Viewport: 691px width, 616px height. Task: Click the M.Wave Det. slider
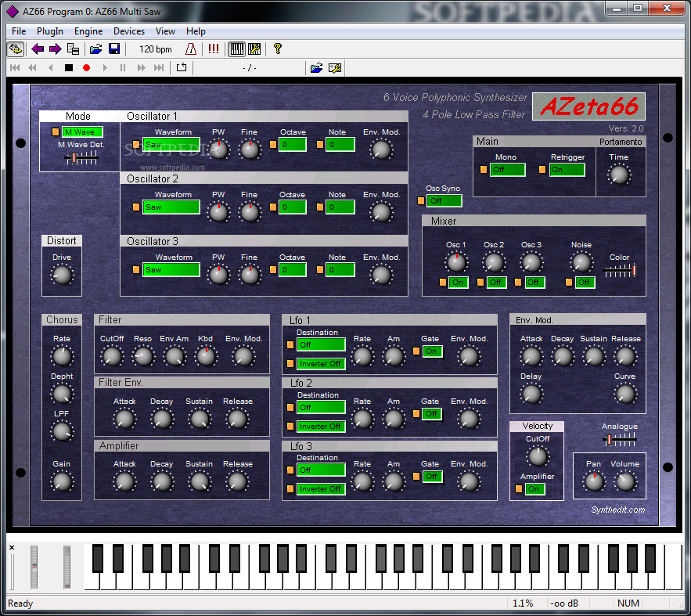click(81, 158)
